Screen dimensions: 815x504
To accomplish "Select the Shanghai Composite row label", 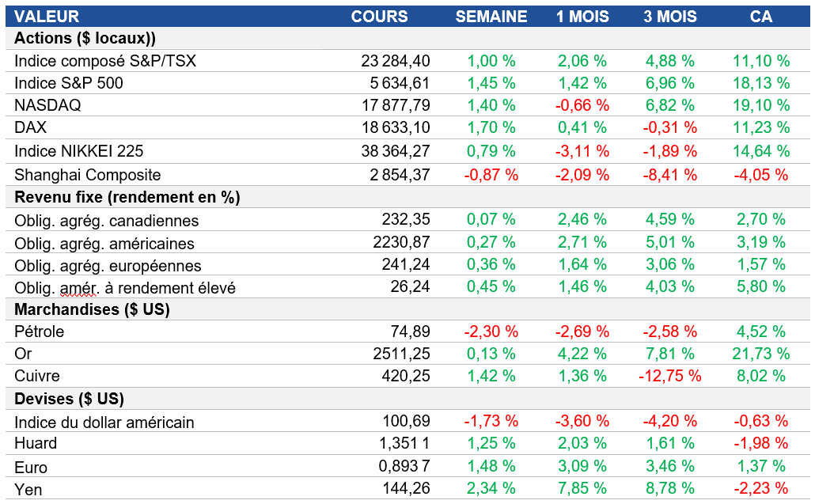I will tap(87, 175).
